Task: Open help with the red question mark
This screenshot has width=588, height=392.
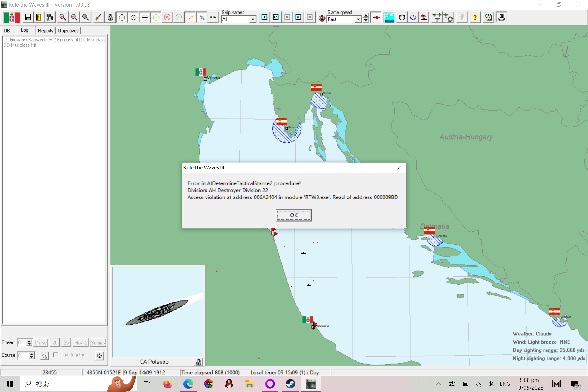Action: pos(475,18)
